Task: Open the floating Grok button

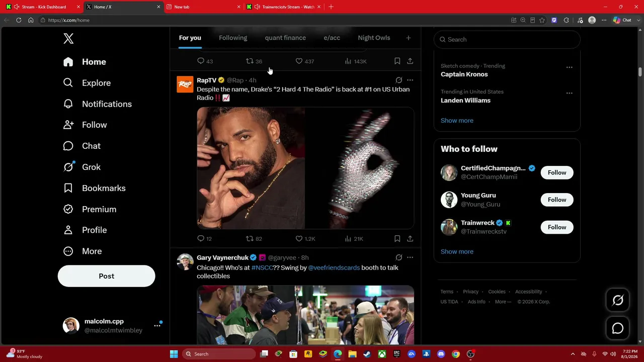Action: pyautogui.click(x=618, y=301)
